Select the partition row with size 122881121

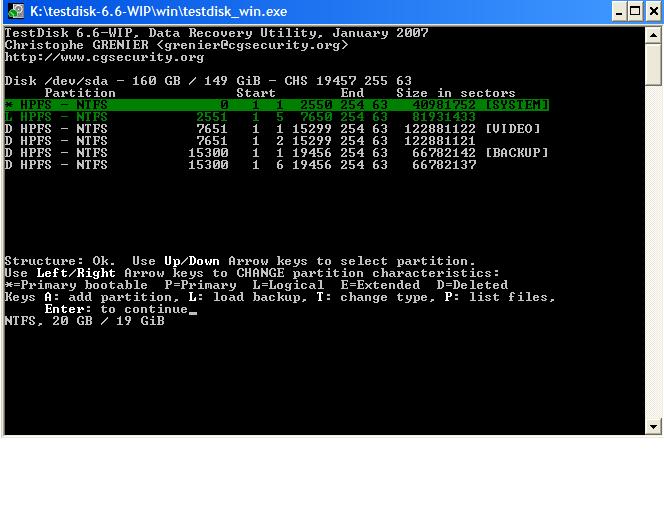[x=240, y=141]
